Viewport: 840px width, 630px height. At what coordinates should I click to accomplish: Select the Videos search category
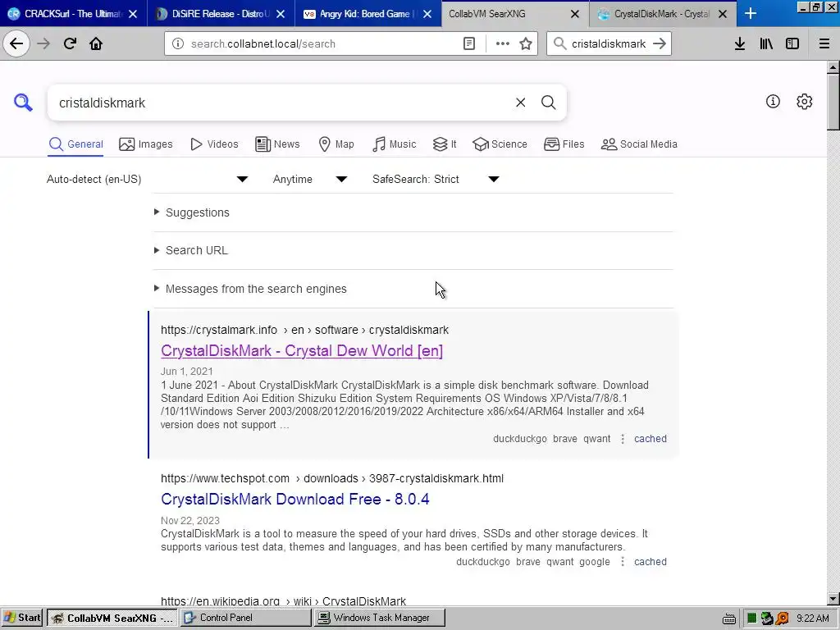pyautogui.click(x=214, y=144)
